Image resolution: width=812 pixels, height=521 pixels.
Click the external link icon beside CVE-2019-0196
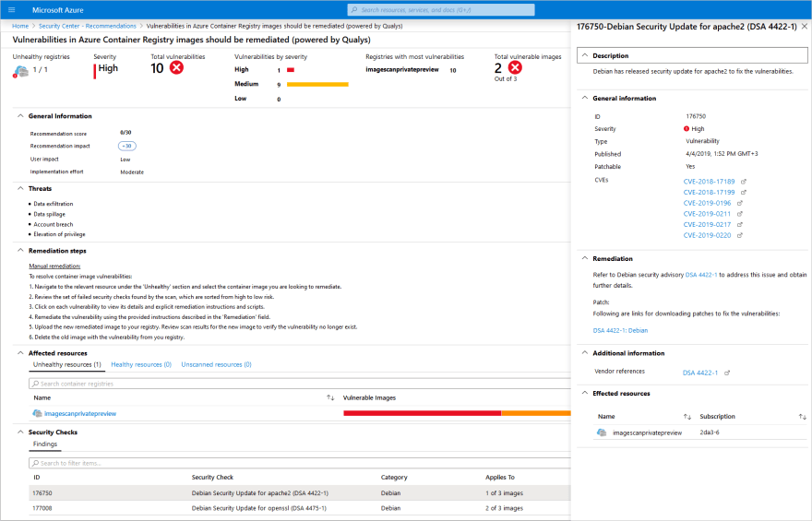pos(739,204)
